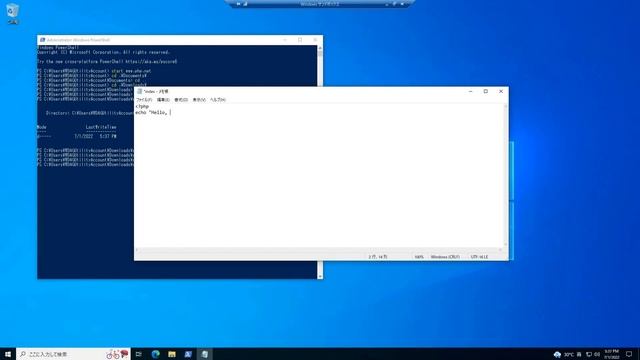Select the Recycle Bin desktop icon
Viewport: 640px width, 360px height.
tap(13, 13)
